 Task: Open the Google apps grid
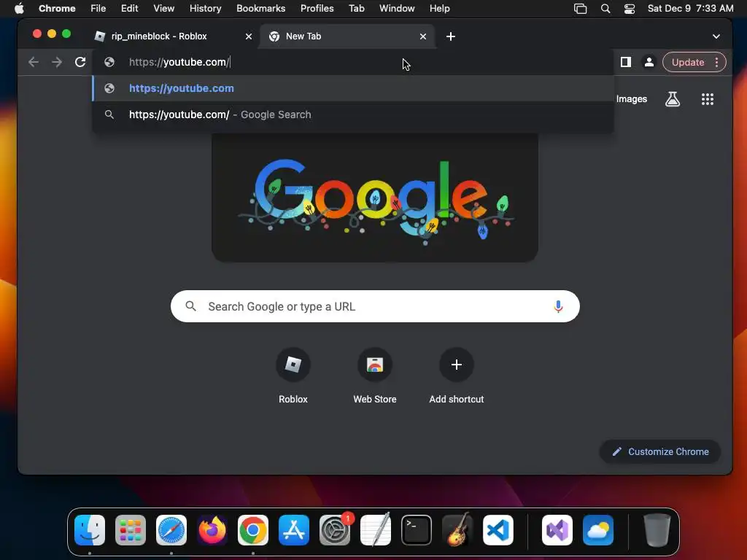tap(708, 99)
